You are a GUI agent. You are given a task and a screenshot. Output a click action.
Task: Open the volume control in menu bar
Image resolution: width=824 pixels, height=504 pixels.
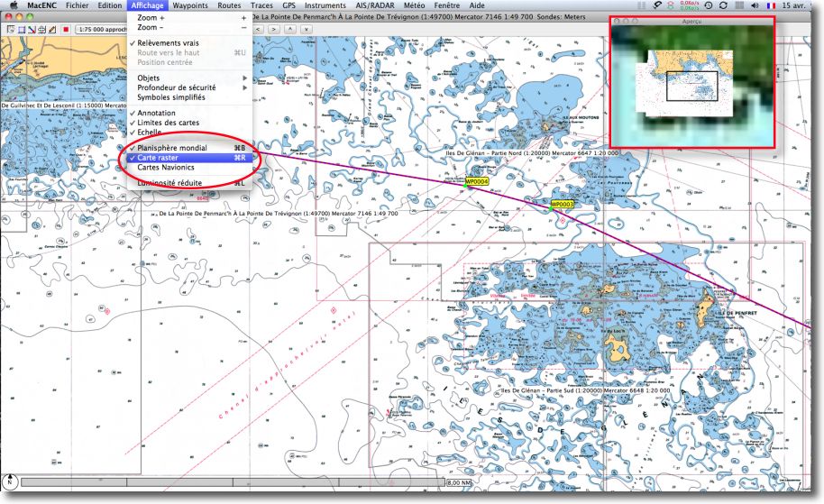click(x=755, y=5)
